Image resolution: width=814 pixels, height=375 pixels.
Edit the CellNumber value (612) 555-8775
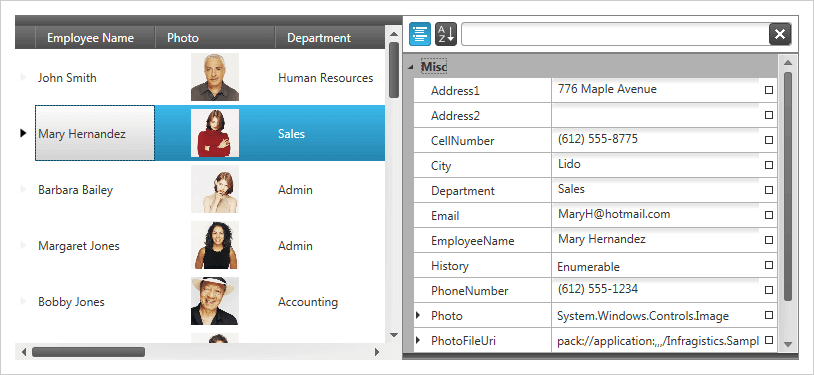coord(656,140)
